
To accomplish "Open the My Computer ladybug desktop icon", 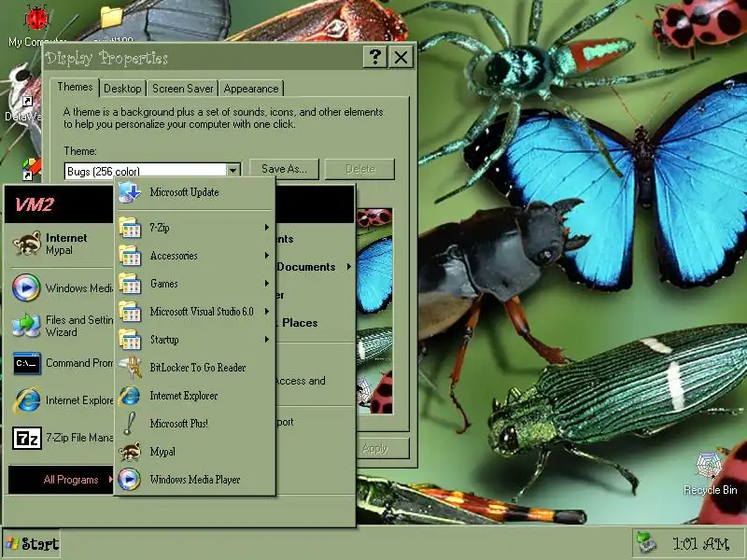I will point(36,19).
